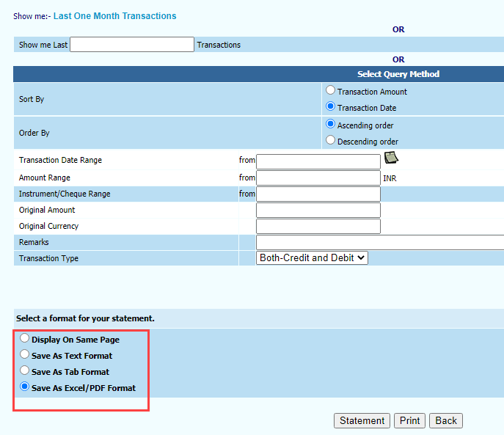The height and width of the screenshot is (435, 504).
Task: Open the Transaction Type dropdown
Action: pos(312,258)
